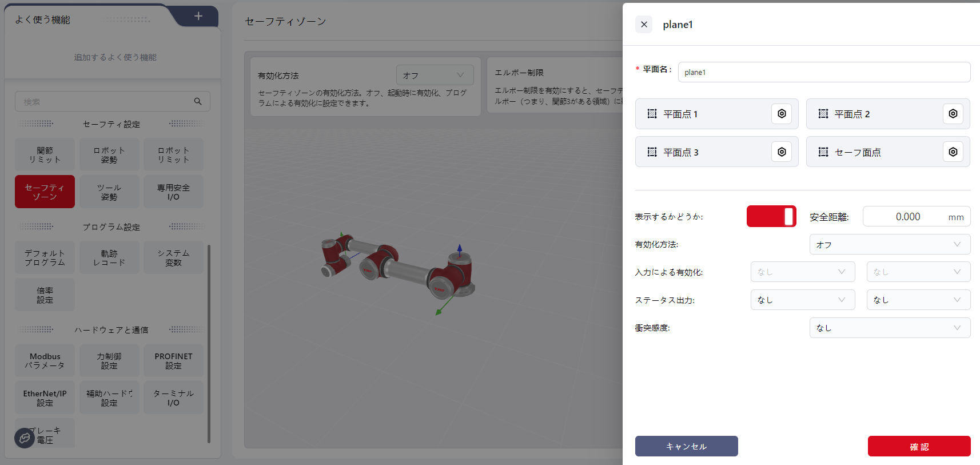This screenshot has width=980, height=465.
Task: Expand the 衝突感度 dropdown
Action: pos(889,328)
